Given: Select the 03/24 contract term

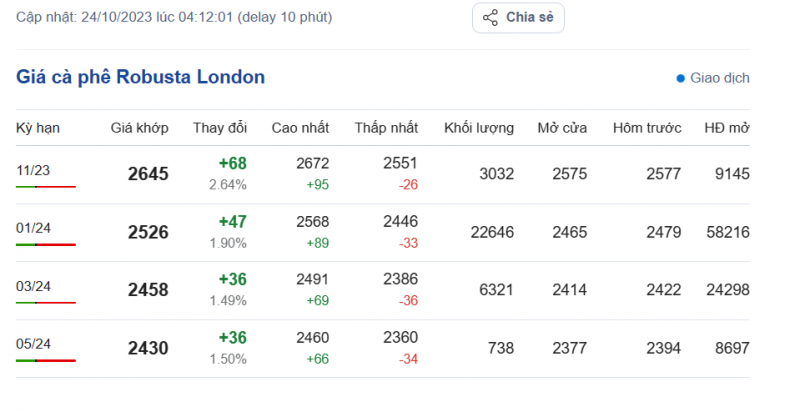Looking at the screenshot, I should coord(33,286).
